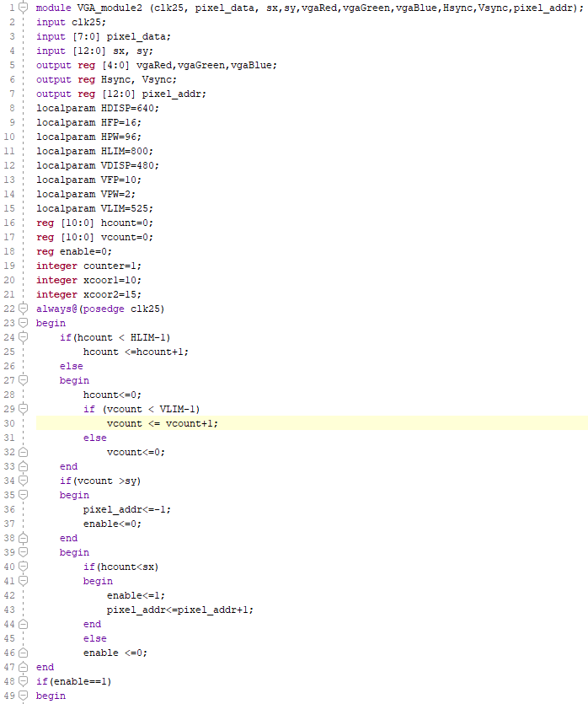Click the 'enable <=0;' statement on line 46
The image size is (588, 704).
[x=115, y=653]
